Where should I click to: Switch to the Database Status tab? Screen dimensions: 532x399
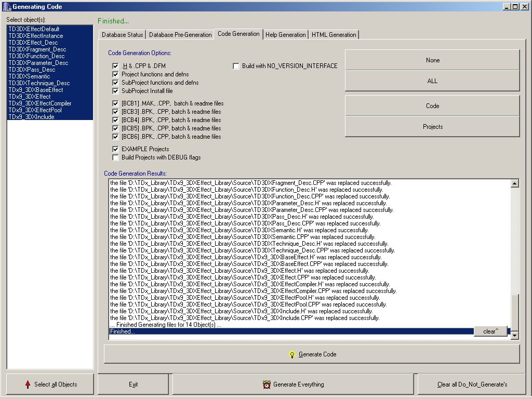[122, 35]
